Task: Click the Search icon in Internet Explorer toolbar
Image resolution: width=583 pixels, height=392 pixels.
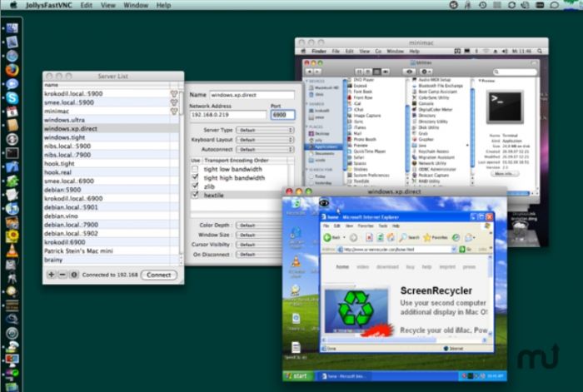Action: (409, 237)
